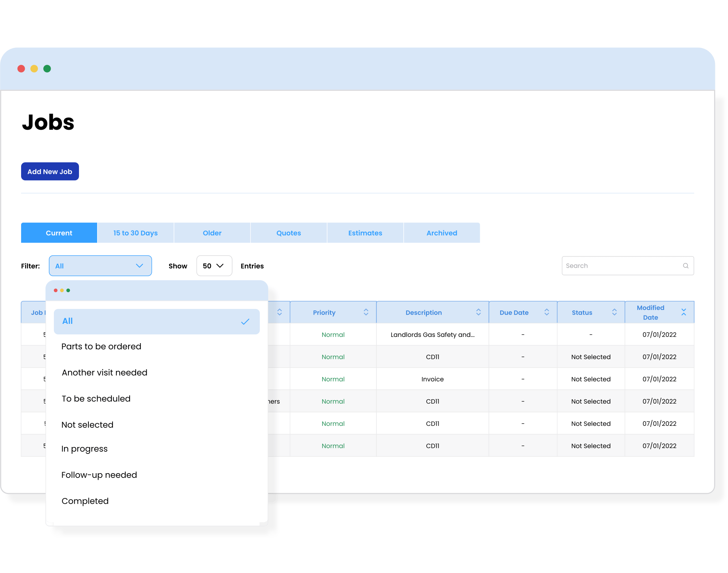The image size is (728, 573).
Task: Switch to the Quotes tab
Action: click(288, 233)
